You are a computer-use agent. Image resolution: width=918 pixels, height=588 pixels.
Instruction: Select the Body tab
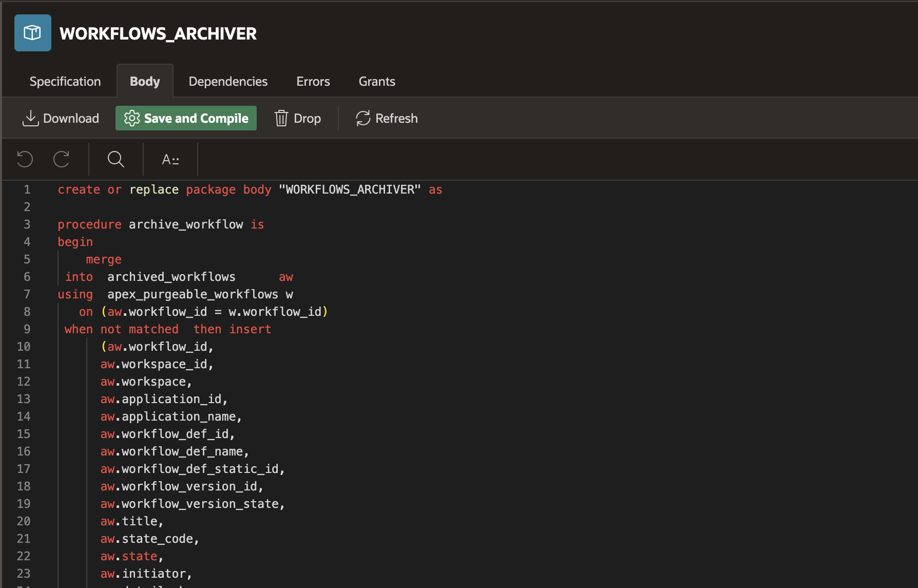(145, 81)
